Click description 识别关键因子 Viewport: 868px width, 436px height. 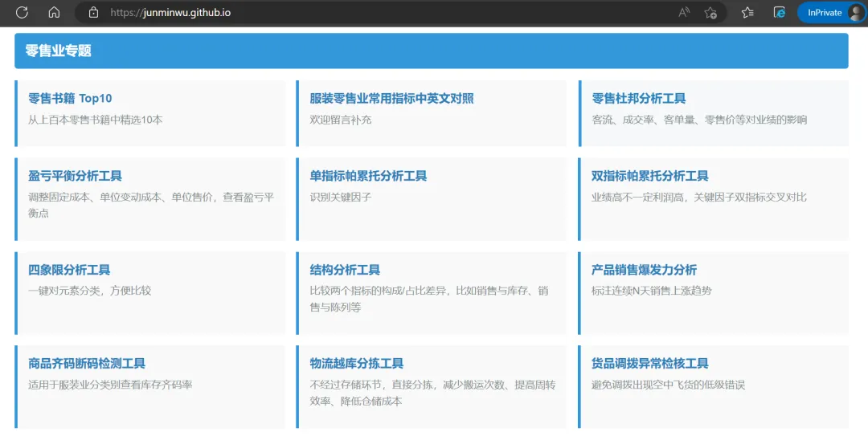(x=341, y=197)
